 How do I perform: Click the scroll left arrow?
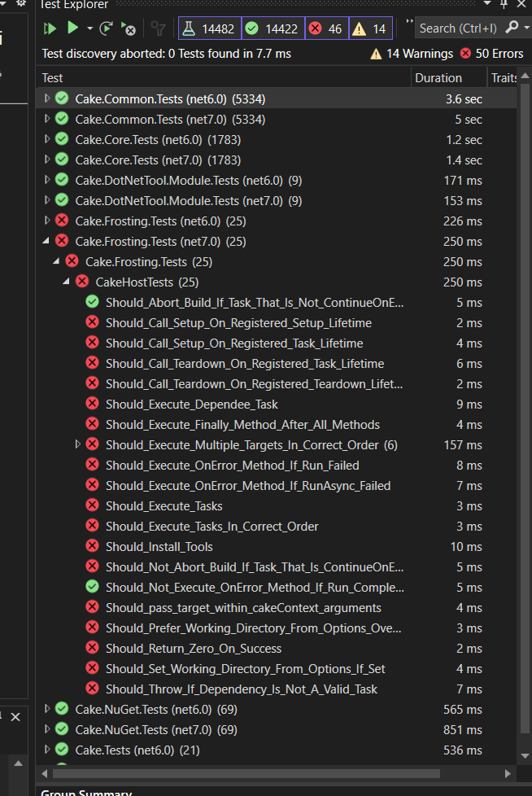[44, 773]
